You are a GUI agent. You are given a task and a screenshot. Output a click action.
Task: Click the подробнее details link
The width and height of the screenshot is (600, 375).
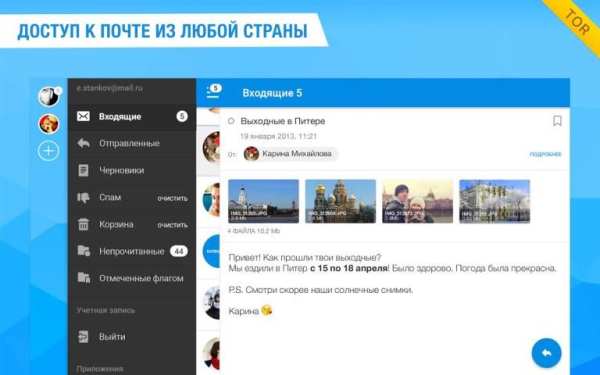545,154
